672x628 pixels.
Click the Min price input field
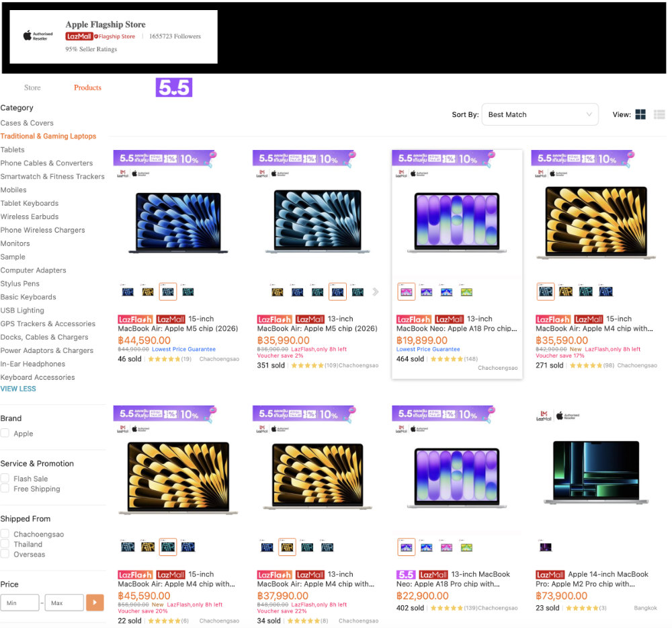coord(19,602)
